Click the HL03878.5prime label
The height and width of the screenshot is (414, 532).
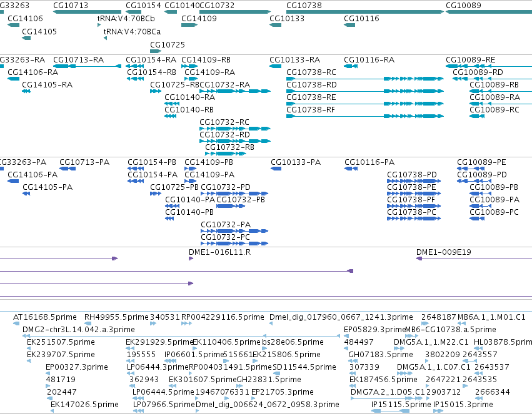click(503, 342)
